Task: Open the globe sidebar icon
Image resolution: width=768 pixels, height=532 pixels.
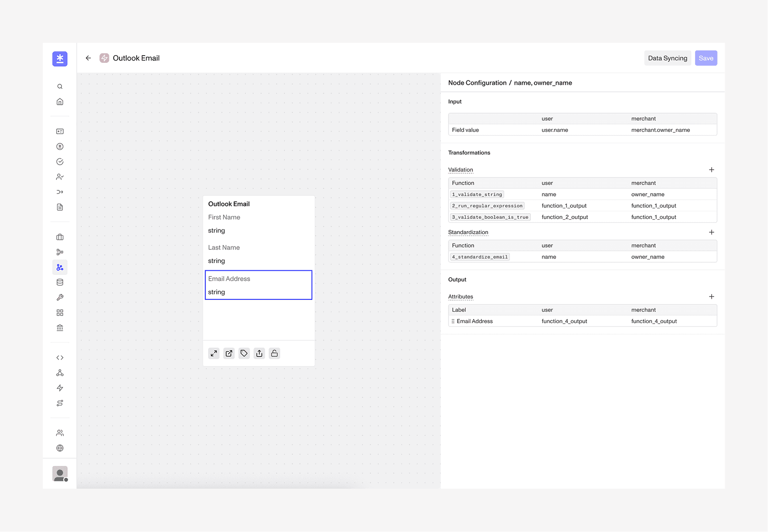Action: 60,448
